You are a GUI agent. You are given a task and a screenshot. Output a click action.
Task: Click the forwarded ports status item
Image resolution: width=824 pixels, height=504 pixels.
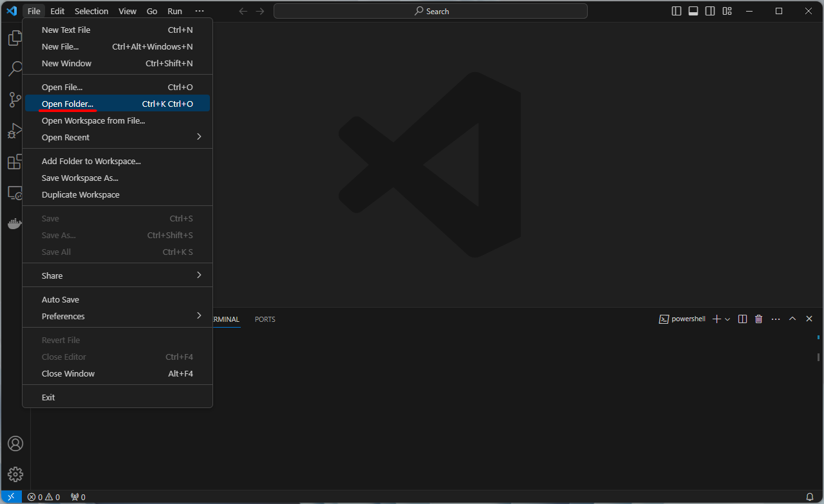[78, 497]
